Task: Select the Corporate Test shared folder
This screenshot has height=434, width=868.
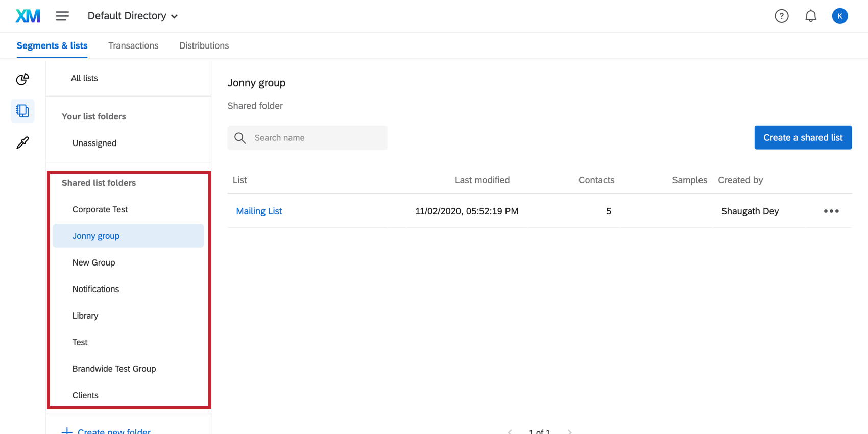Action: [100, 210]
